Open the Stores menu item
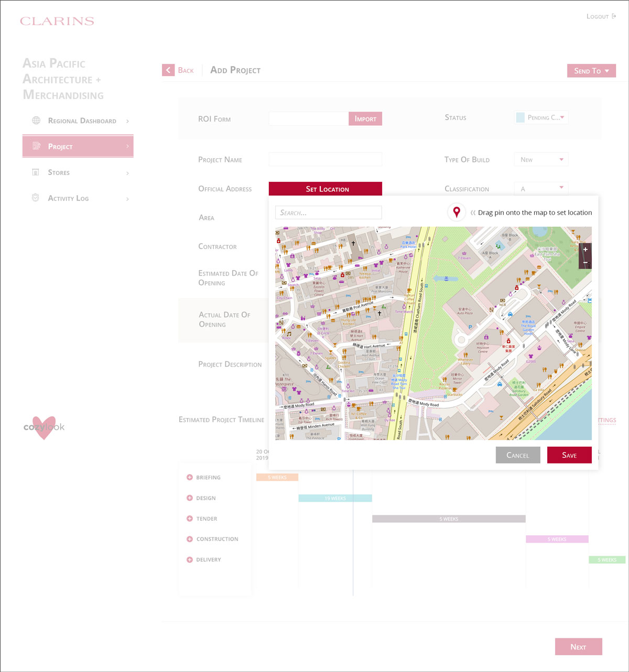 point(78,172)
